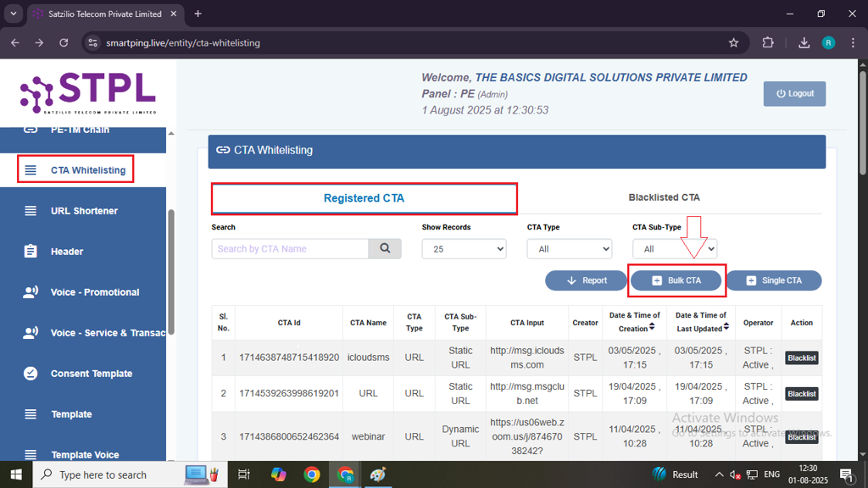The height and width of the screenshot is (488, 868).
Task: Download the Report
Action: coord(587,280)
